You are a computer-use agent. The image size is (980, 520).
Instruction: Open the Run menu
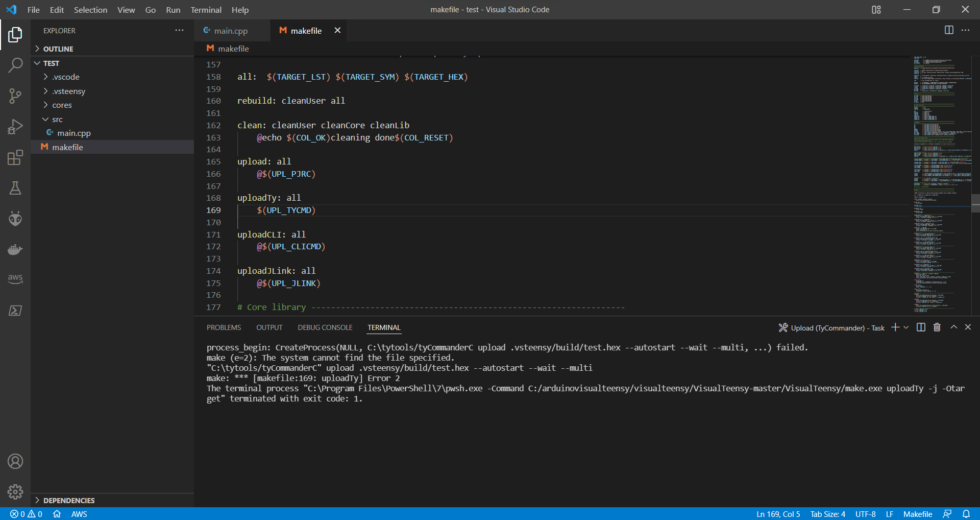(173, 10)
